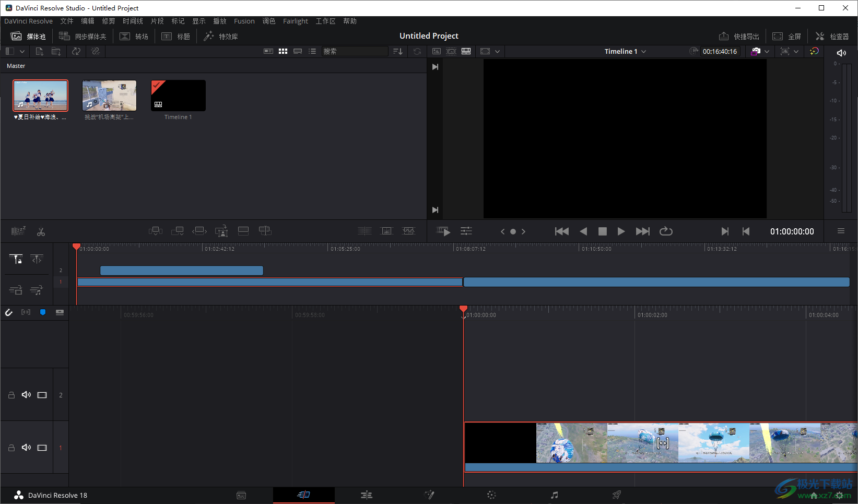Click the sort order icon beside search
The width and height of the screenshot is (858, 504).
pos(398,51)
